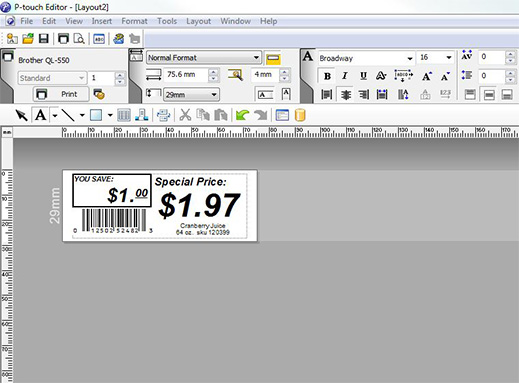
Task: Save layout with the floppy disk icon
Action: coord(44,39)
